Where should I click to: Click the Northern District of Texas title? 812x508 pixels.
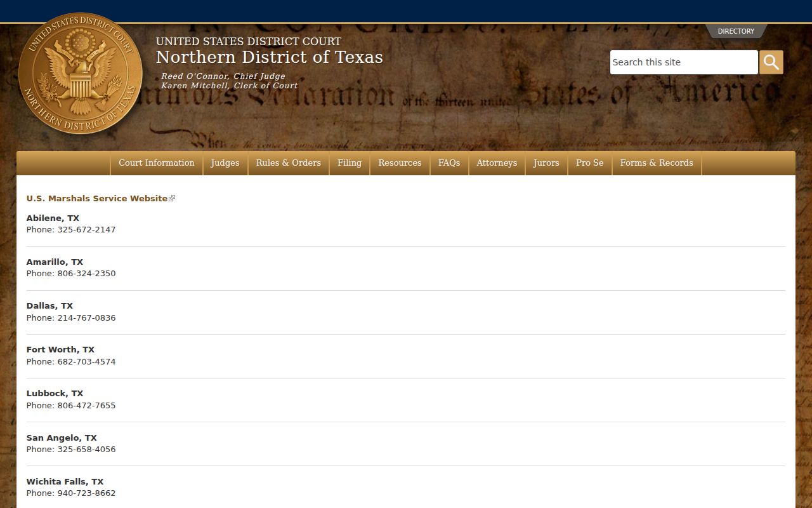(270, 57)
